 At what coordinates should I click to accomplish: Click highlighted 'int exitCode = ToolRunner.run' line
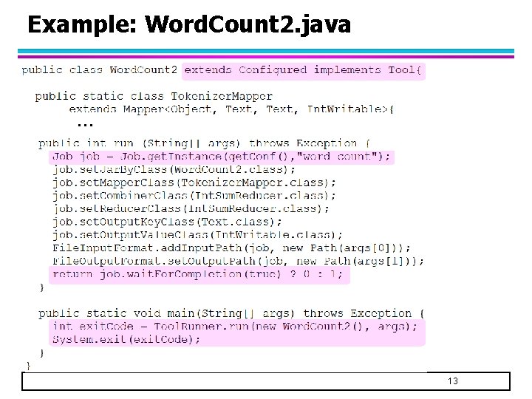[x=235, y=327]
